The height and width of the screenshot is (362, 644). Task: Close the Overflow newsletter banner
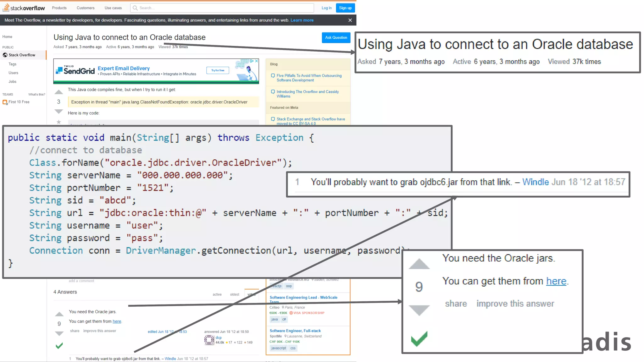pyautogui.click(x=350, y=20)
